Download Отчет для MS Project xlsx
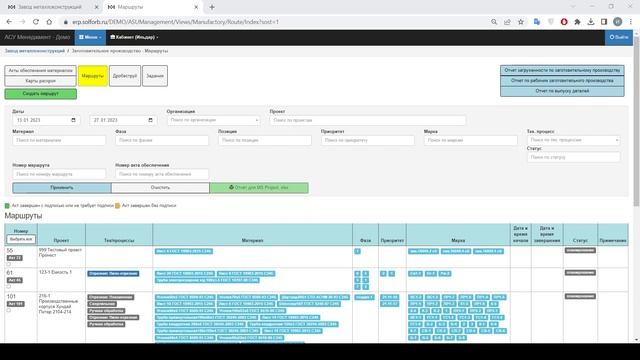640x360 pixels. 259,188
